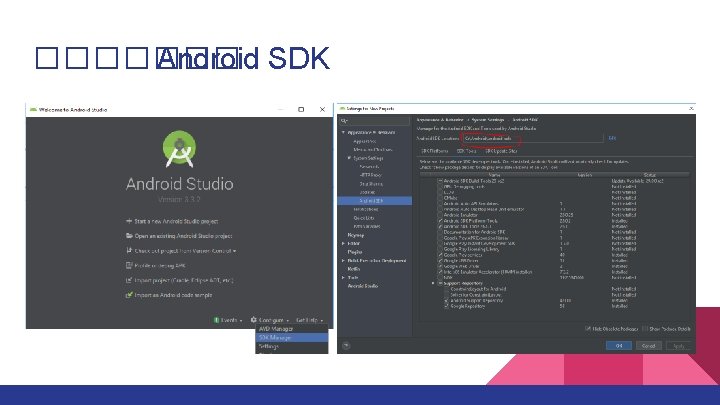Click the folder icon beside Open an existing project

[x=129, y=236]
